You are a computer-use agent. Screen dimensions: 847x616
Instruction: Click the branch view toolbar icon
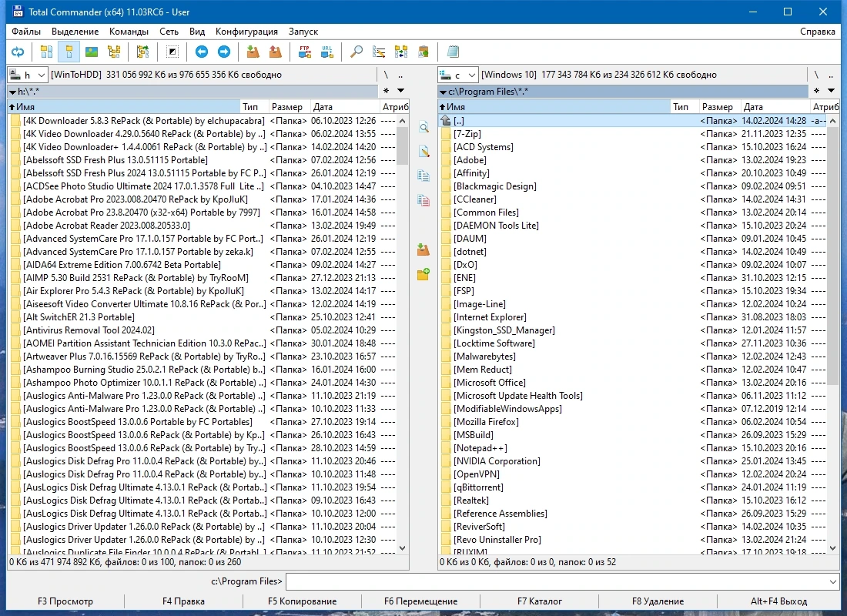coord(142,52)
